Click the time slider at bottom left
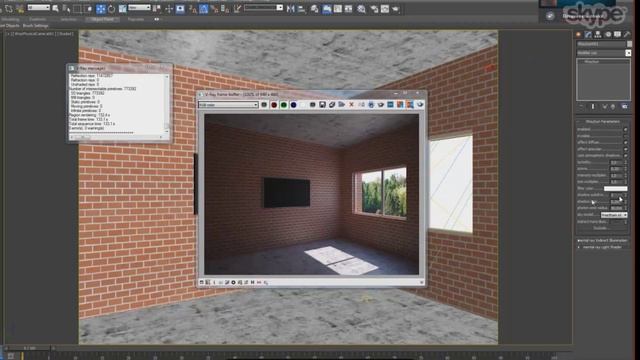The height and width of the screenshot is (360, 640). [29, 348]
